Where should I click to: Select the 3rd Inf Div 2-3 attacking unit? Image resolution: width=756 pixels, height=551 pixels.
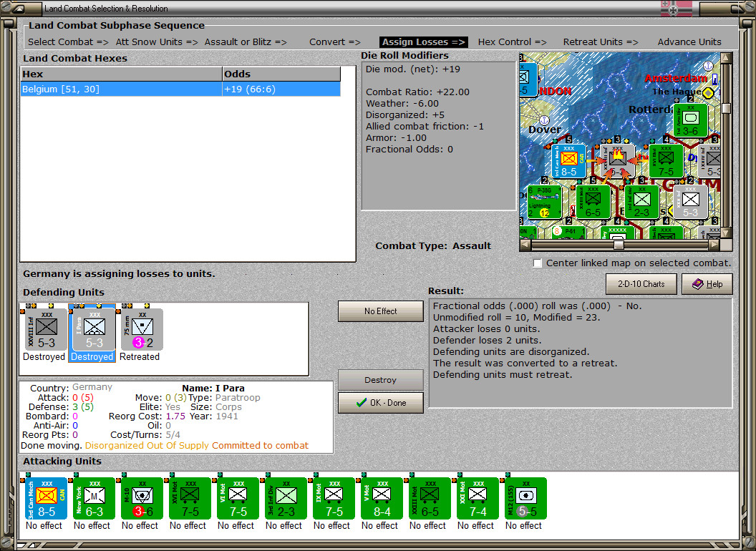[x=286, y=499]
